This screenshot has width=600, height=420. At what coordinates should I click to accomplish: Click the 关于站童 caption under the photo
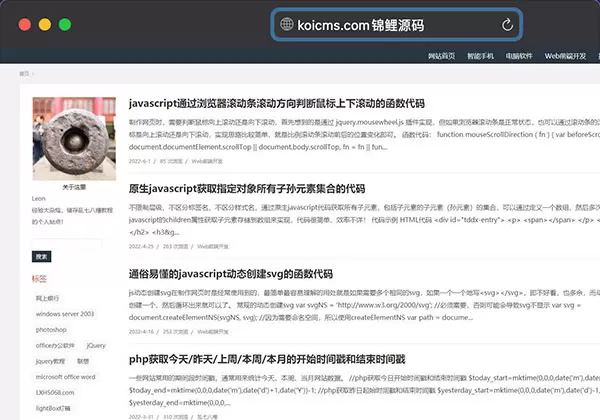click(x=74, y=187)
